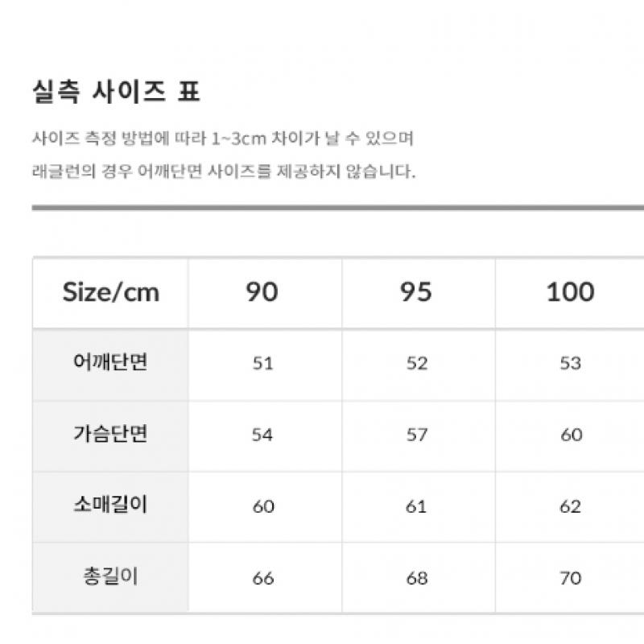Click the '가슴단면' row label
Screen dimensions: 644x644
110,435
